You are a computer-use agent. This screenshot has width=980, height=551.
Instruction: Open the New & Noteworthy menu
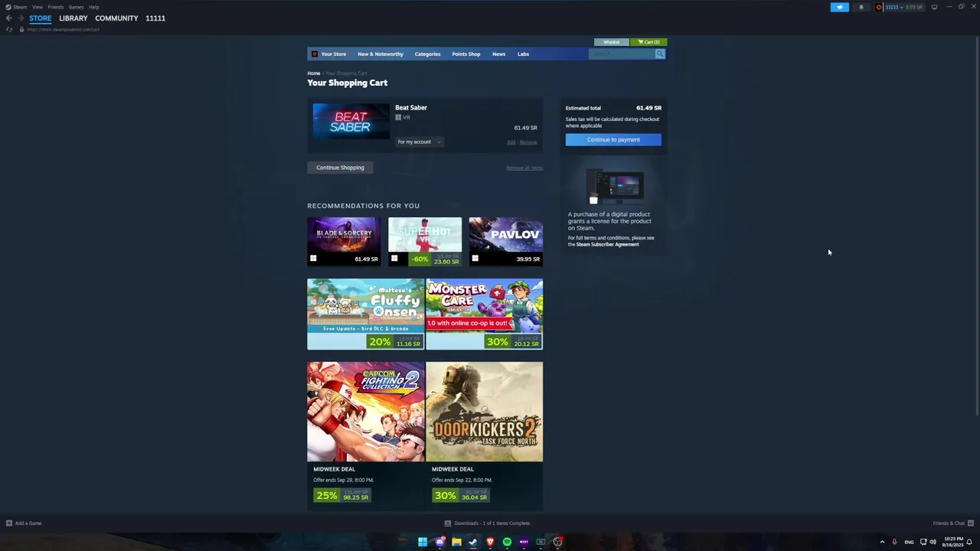click(x=381, y=54)
